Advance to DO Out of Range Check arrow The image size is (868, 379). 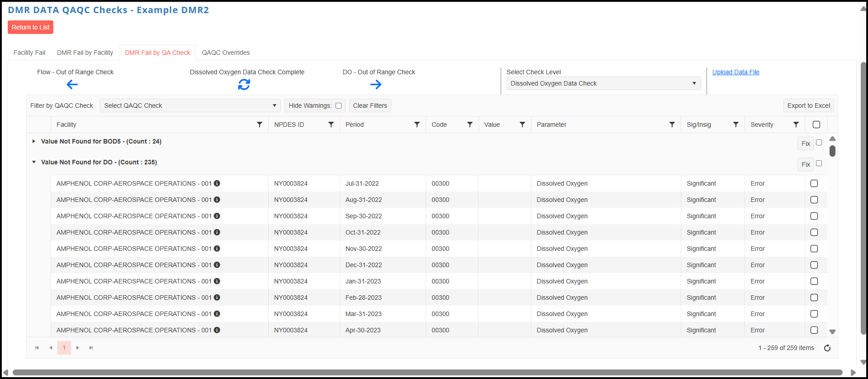[x=376, y=84]
